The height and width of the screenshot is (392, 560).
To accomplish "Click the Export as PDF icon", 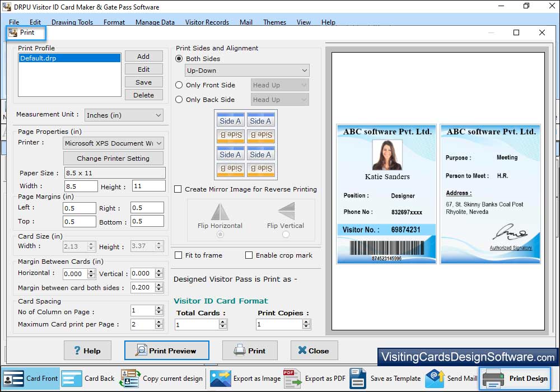I will [x=292, y=379].
